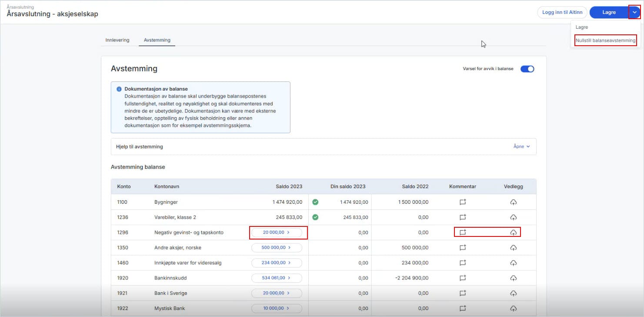Click info icon in Dokumentasjon av balanse box

point(119,89)
